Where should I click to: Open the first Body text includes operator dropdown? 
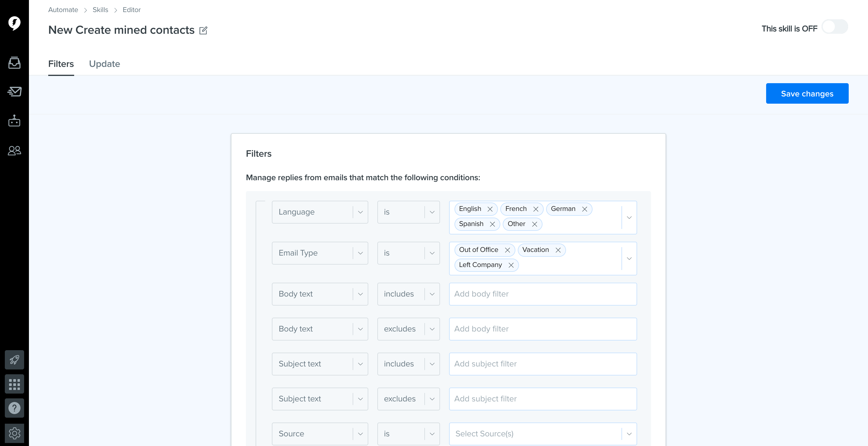tap(408, 294)
